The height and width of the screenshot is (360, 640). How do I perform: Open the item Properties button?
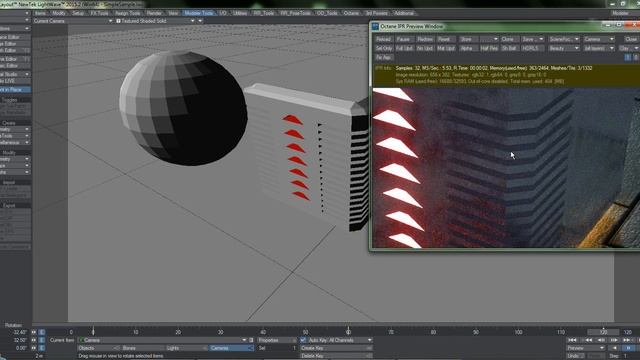(276, 340)
